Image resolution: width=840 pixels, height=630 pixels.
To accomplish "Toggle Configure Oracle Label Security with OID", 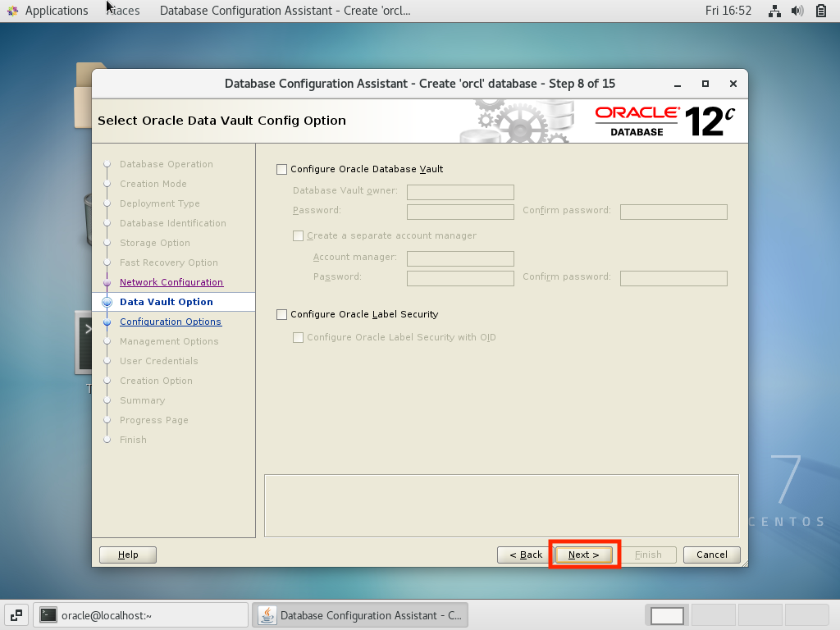I will [x=299, y=337].
